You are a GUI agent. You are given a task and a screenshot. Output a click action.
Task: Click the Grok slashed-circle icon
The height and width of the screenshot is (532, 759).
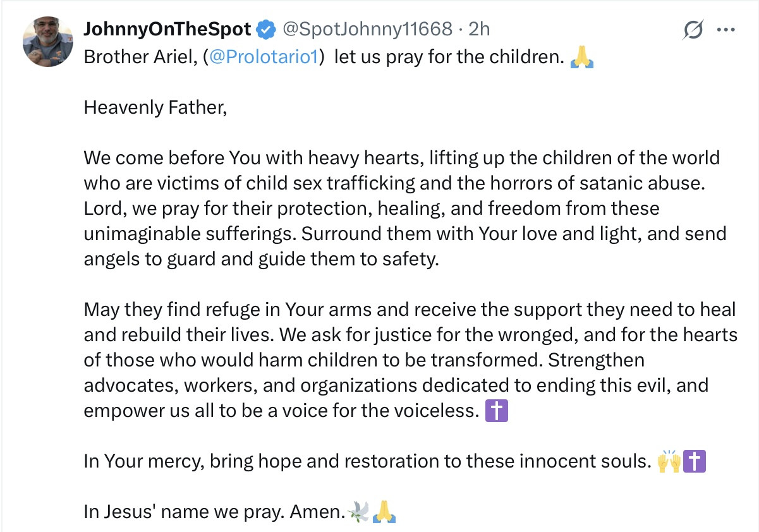(695, 30)
